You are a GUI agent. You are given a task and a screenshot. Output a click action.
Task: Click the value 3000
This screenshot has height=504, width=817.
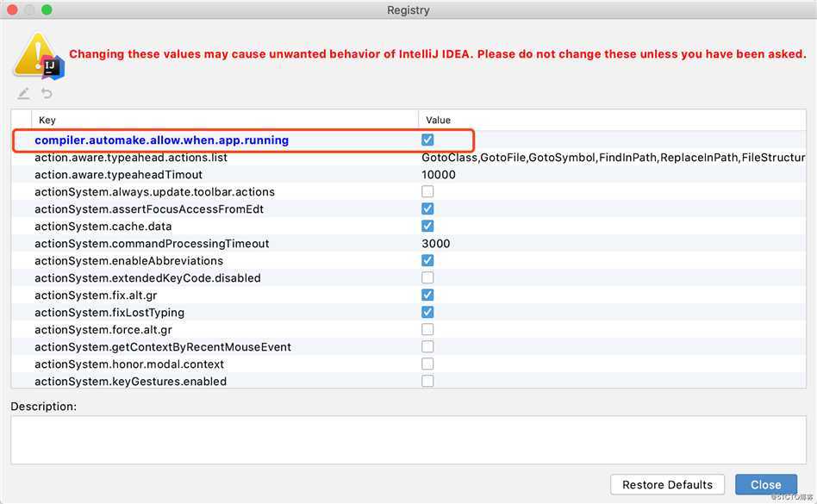tap(435, 243)
